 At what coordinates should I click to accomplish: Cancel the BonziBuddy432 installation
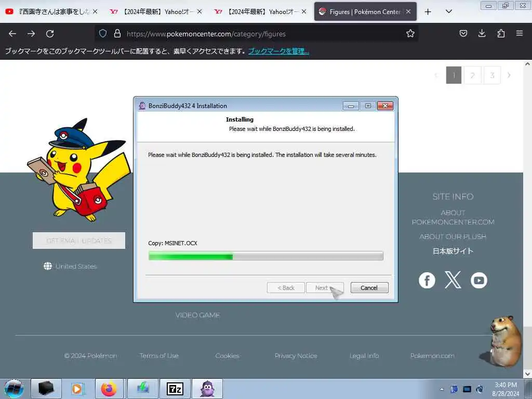369,288
